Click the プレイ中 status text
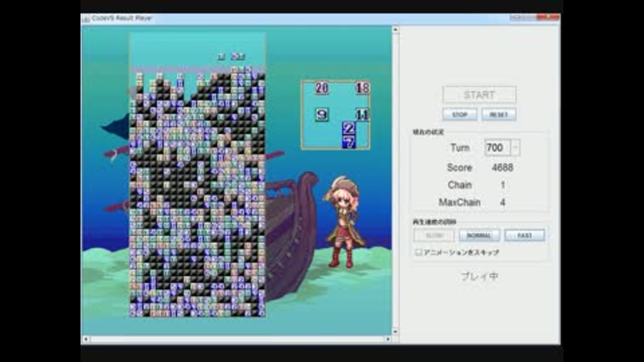This screenshot has height=362, width=644. point(479,277)
